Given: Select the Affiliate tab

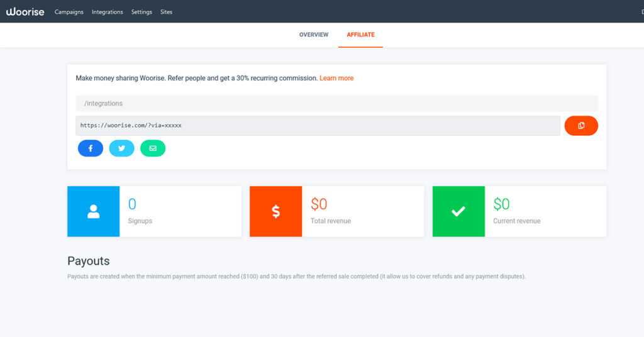Looking at the screenshot, I should (360, 35).
